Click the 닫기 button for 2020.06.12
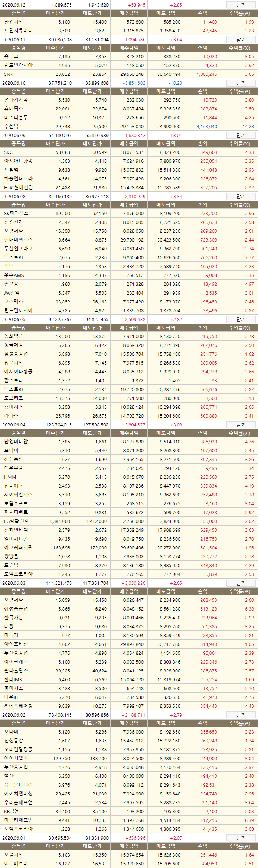This screenshot has width=258, height=868. tap(241, 5)
